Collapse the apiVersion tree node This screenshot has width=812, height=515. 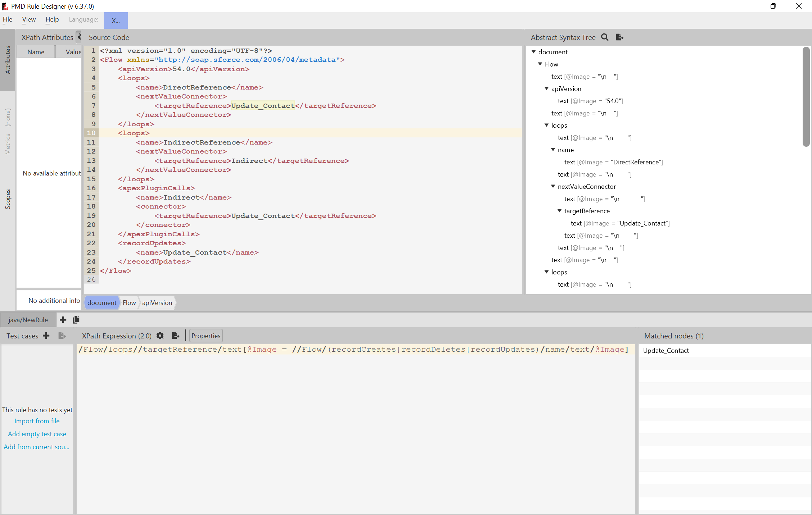(546, 88)
